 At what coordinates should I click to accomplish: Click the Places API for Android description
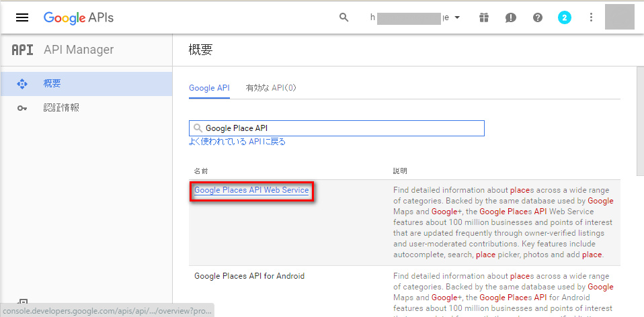click(x=503, y=296)
